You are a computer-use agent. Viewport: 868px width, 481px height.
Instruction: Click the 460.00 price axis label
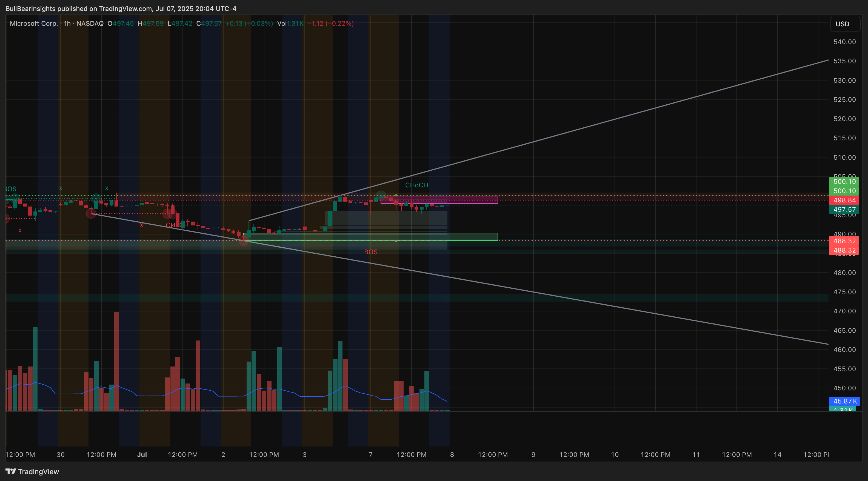pyautogui.click(x=844, y=350)
